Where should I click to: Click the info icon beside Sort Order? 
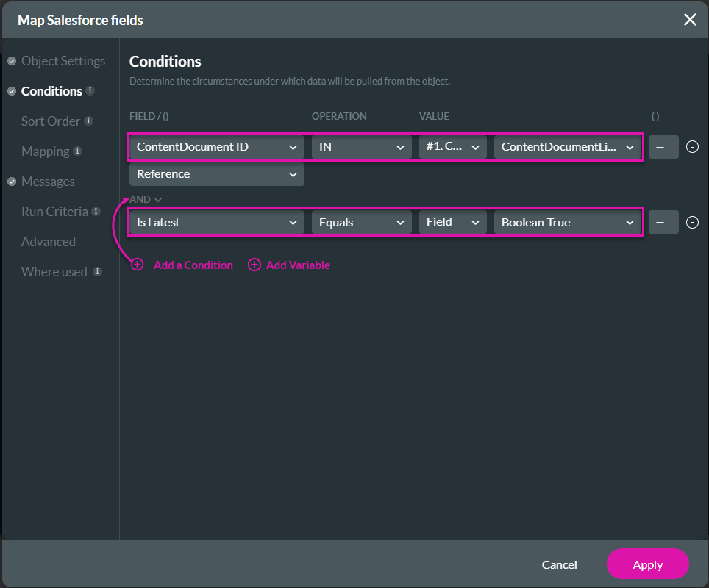point(89,121)
